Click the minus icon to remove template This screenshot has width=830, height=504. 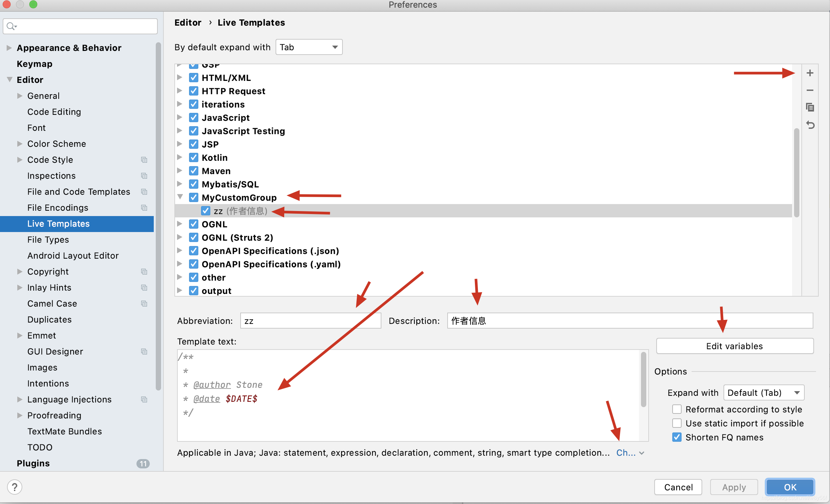(x=810, y=90)
